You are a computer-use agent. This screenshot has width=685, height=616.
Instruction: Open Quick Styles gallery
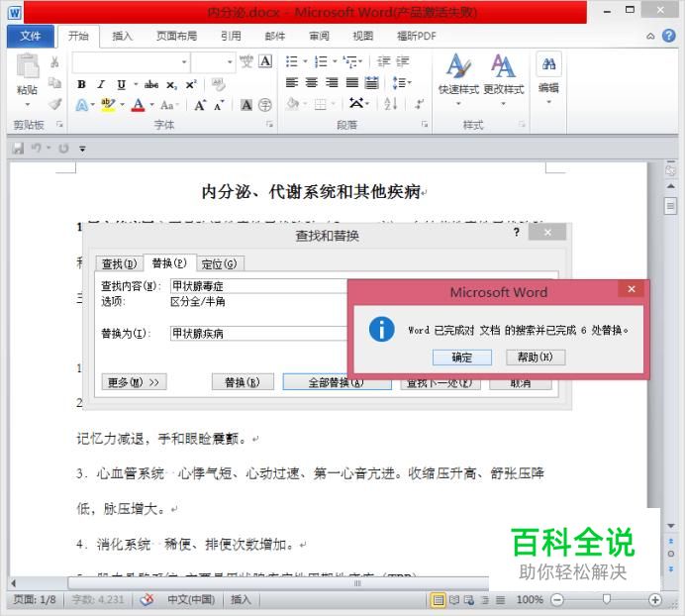tap(458, 78)
